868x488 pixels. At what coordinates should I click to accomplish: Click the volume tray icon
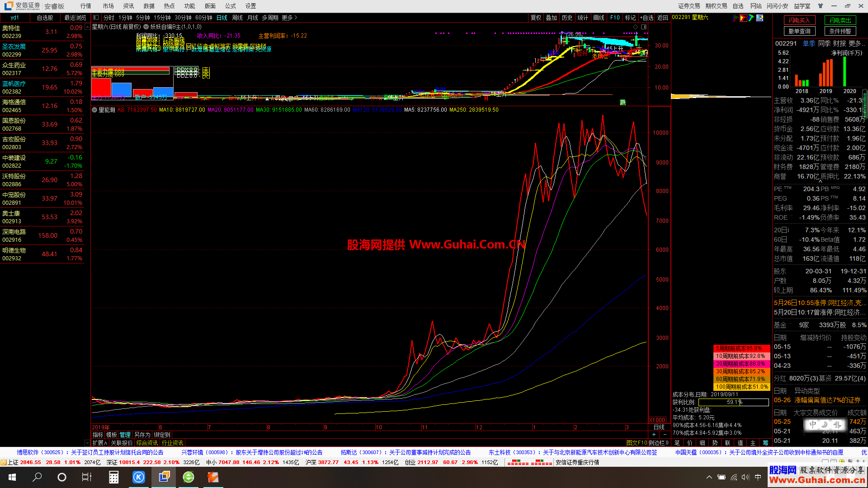745,477
